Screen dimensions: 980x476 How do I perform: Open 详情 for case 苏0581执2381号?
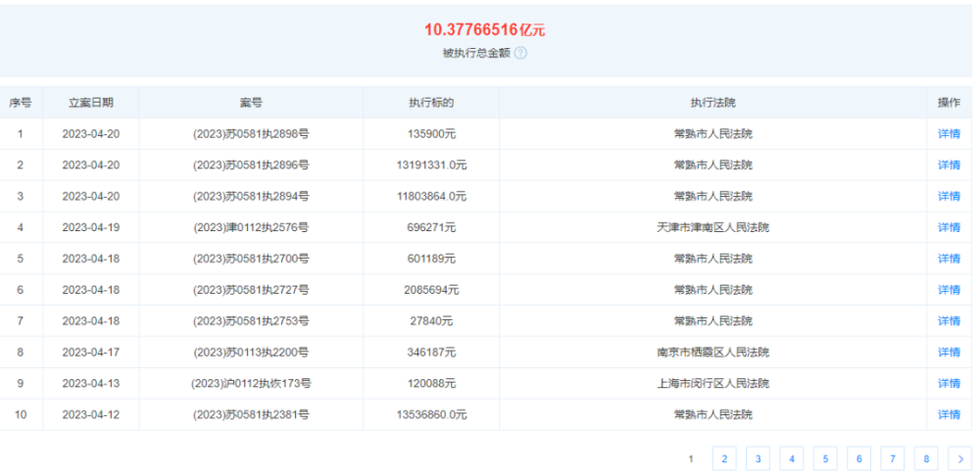pyautogui.click(x=949, y=414)
